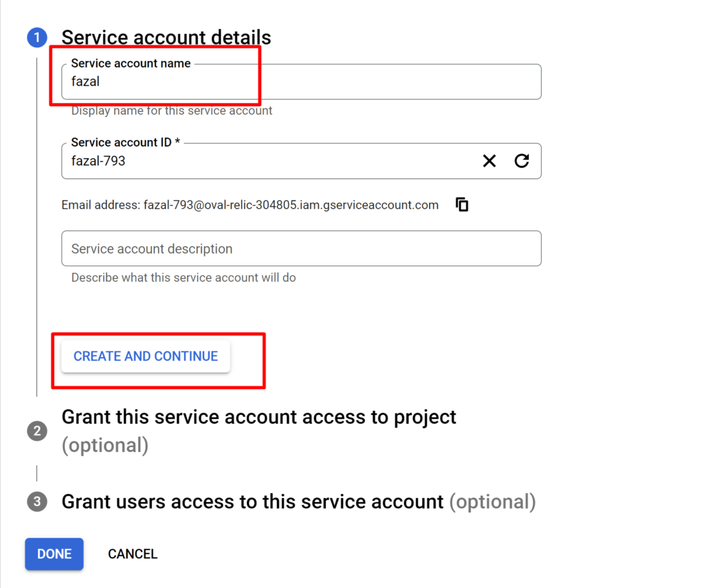Click the Done button

tap(54, 554)
